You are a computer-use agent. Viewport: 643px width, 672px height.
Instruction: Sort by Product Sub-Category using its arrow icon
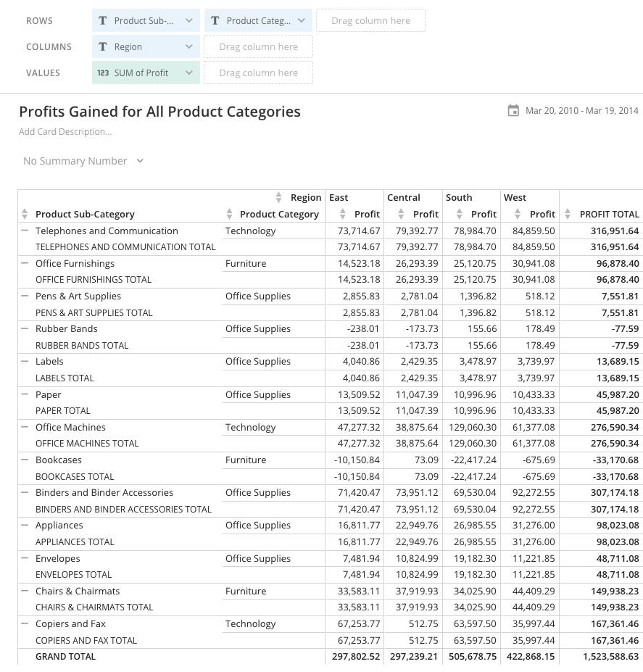click(x=25, y=214)
